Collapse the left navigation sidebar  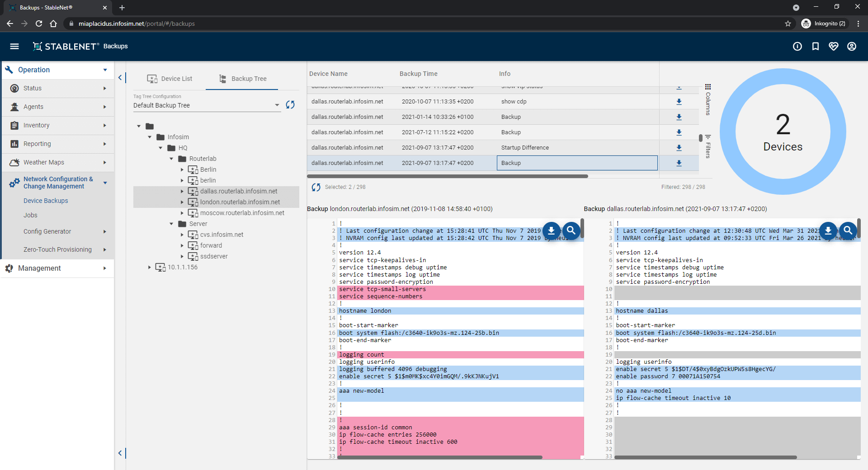[120, 78]
